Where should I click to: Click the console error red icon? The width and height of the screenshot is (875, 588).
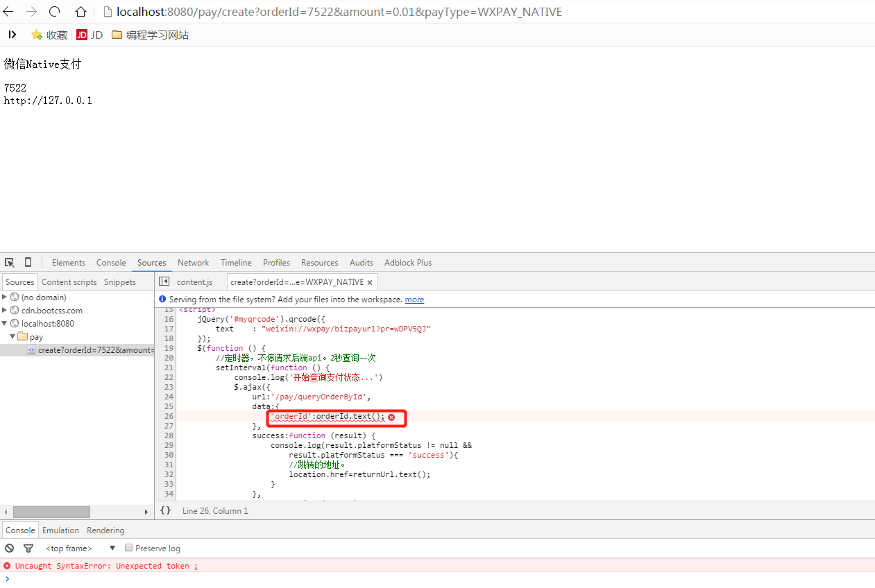(7, 566)
